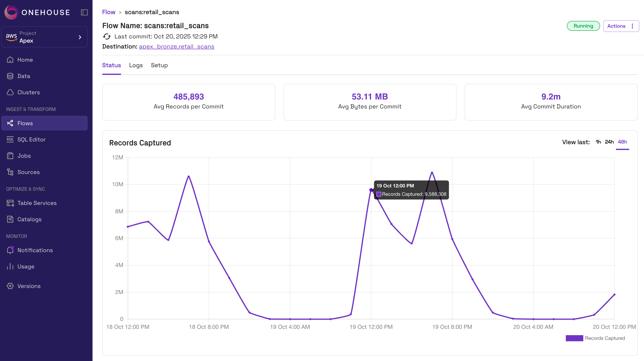The height and width of the screenshot is (361, 644).
Task: Click the refresh sync icon near Last commit
Action: [x=107, y=36]
